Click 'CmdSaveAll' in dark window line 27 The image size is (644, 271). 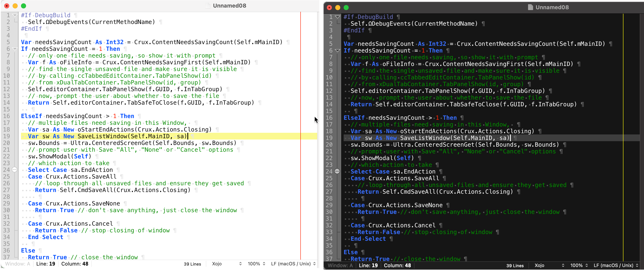pos(418,192)
